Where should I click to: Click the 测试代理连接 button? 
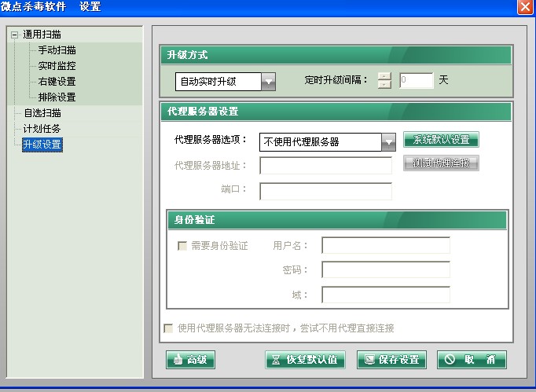pyautogui.click(x=441, y=163)
